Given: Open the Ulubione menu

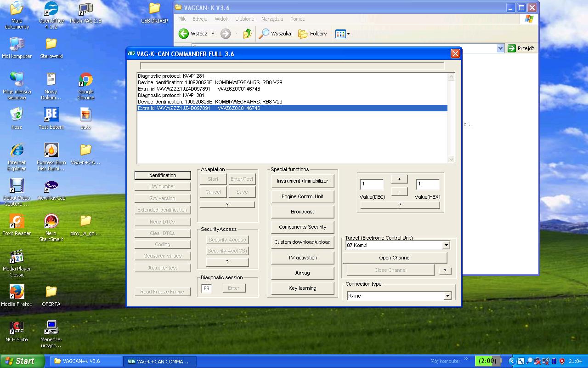Looking at the screenshot, I should [244, 19].
